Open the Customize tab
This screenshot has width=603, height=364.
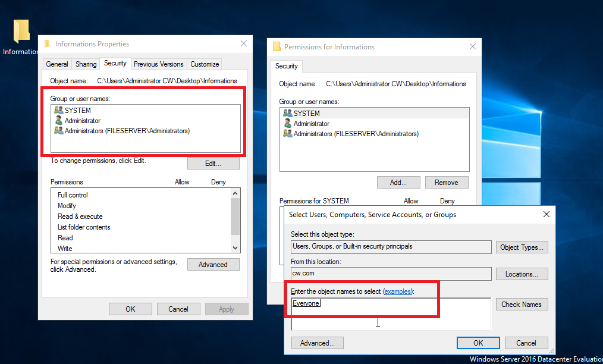tap(205, 64)
